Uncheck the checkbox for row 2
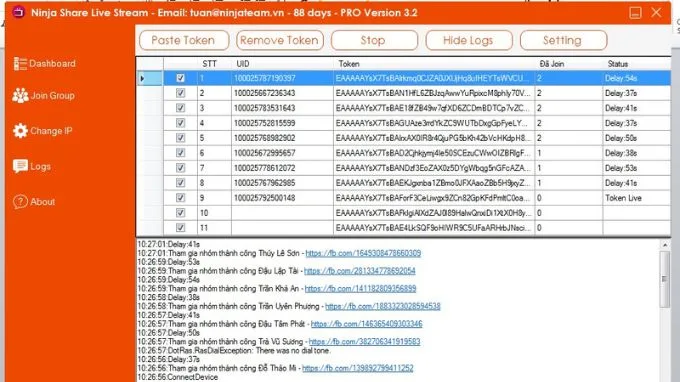The width and height of the screenshot is (680, 382). click(180, 93)
